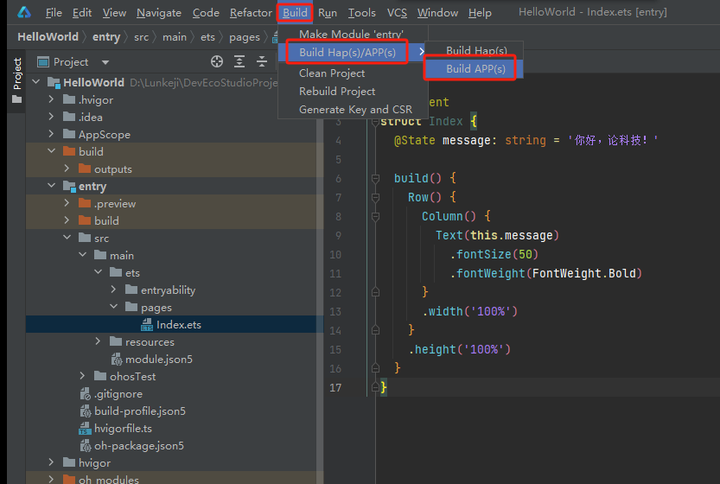Click the hvigorfile.ts file icon
Viewport: 720px width, 484px height.
point(85,428)
